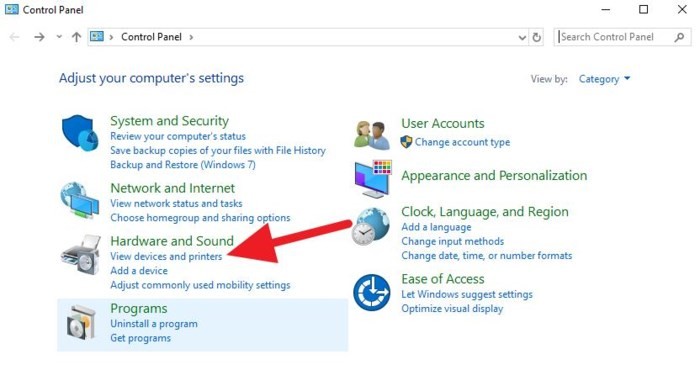700x386 pixels.
Task: Click the shield icon beside Change account type
Action: click(x=406, y=142)
